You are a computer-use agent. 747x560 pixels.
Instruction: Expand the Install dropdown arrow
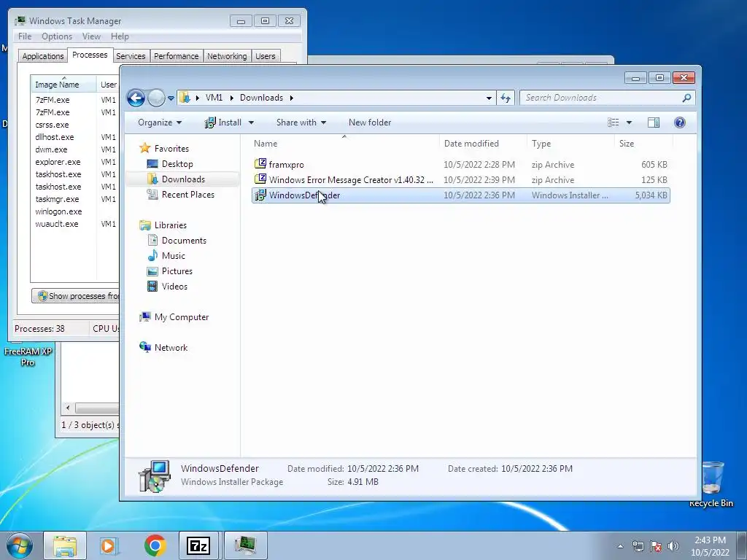pos(251,122)
